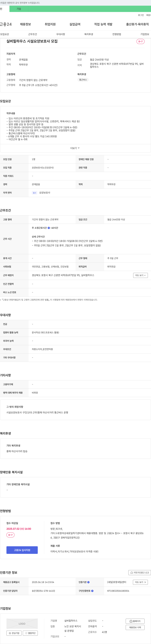Click the 로그인 link
The height and width of the screenshot is (644, 151).
point(141,15)
